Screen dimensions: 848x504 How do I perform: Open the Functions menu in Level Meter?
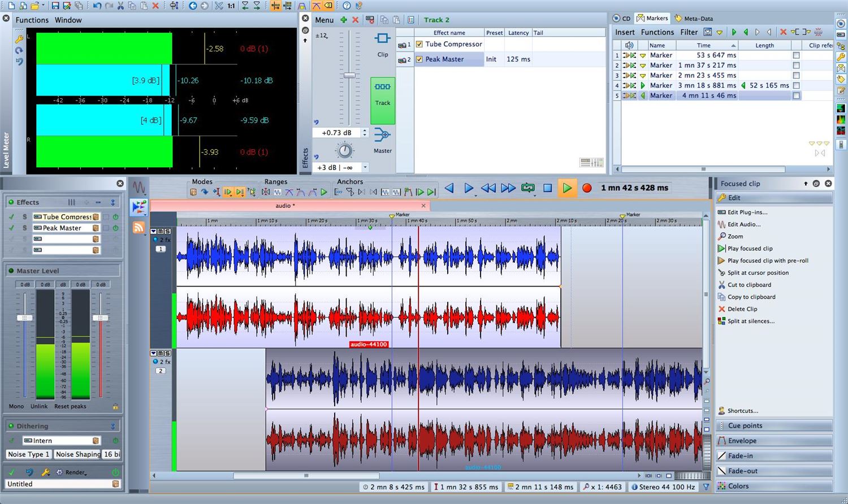[32, 20]
